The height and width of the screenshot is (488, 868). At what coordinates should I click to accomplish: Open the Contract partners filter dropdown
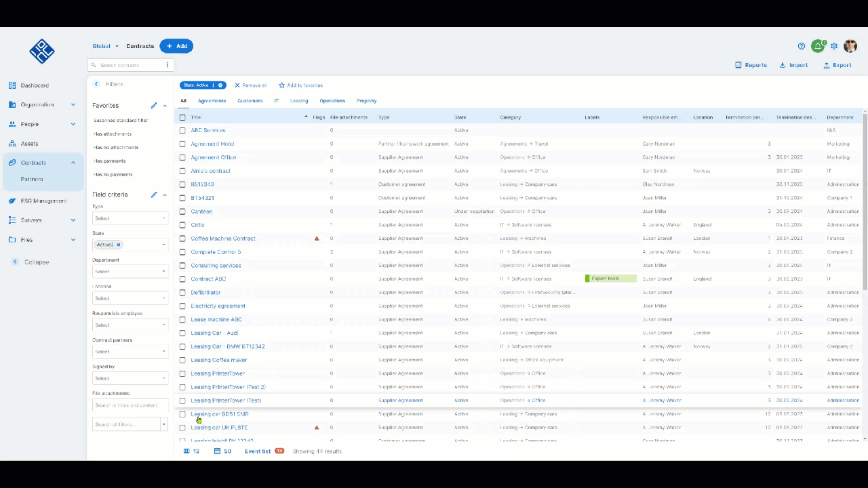click(x=130, y=351)
